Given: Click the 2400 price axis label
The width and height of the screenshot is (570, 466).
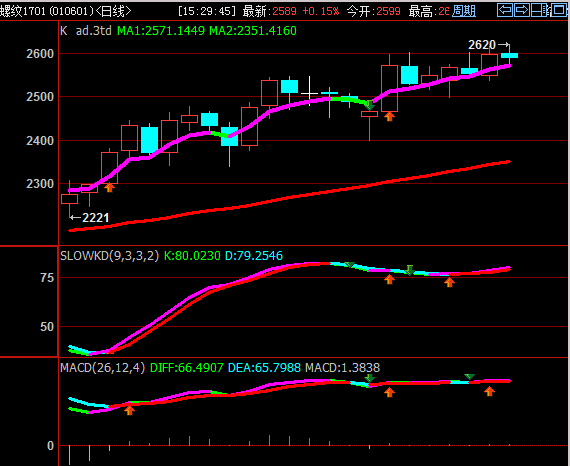Looking at the screenshot, I should click(x=40, y=141).
